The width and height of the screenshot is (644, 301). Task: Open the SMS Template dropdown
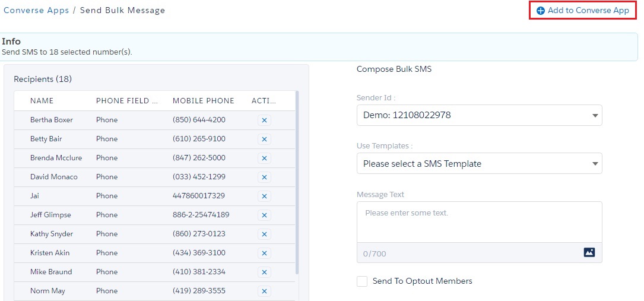(480, 163)
